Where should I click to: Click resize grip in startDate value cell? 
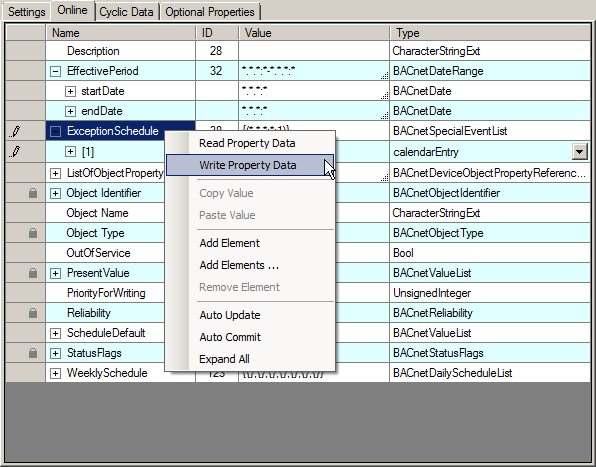pos(384,96)
